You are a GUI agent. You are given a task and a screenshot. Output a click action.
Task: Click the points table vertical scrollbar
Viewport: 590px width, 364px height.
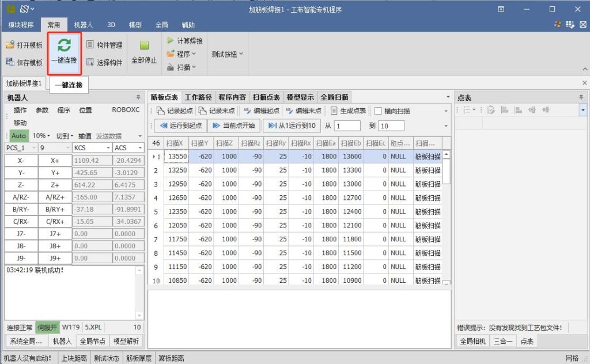coord(446,219)
